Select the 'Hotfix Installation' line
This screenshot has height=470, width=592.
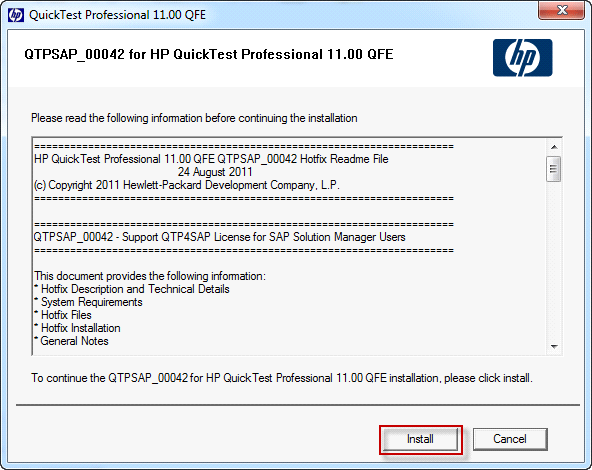(77, 328)
